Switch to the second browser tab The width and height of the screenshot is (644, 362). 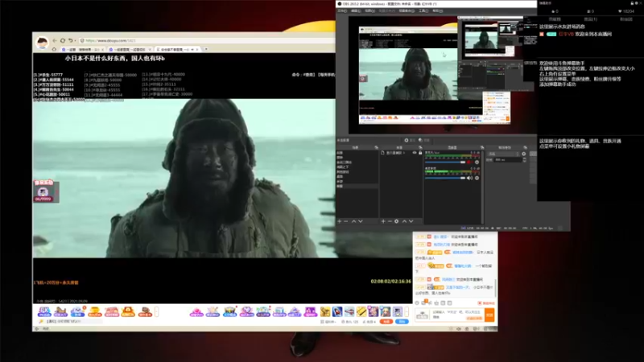point(130,49)
